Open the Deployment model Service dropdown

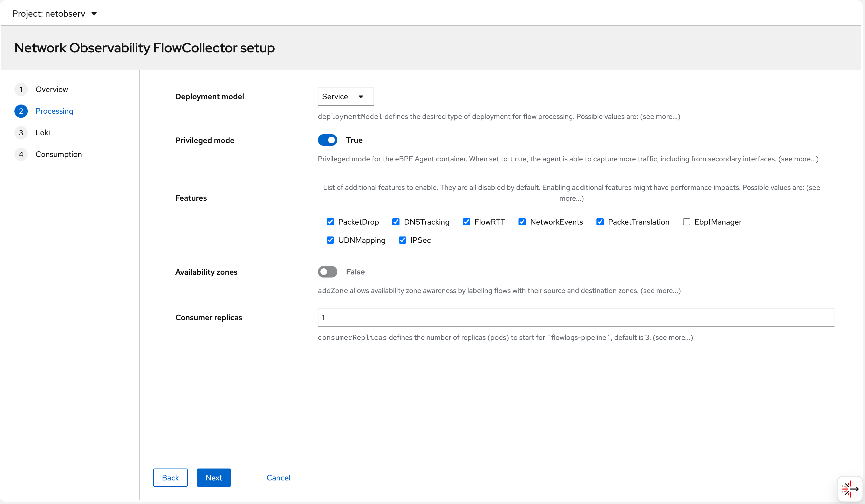click(345, 97)
